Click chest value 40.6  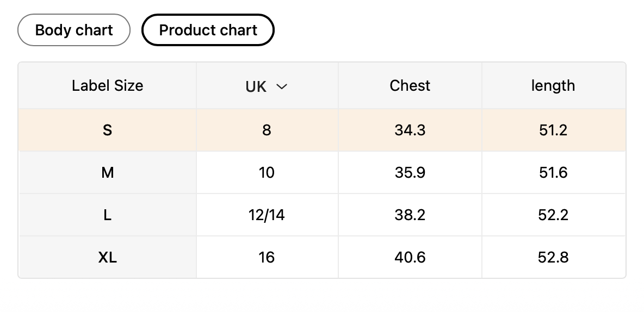point(410,258)
